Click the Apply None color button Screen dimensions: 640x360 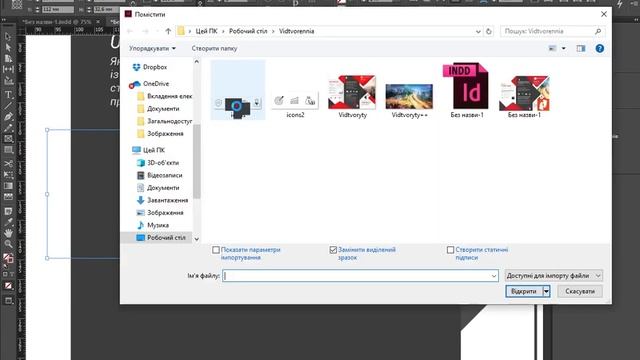8,286
